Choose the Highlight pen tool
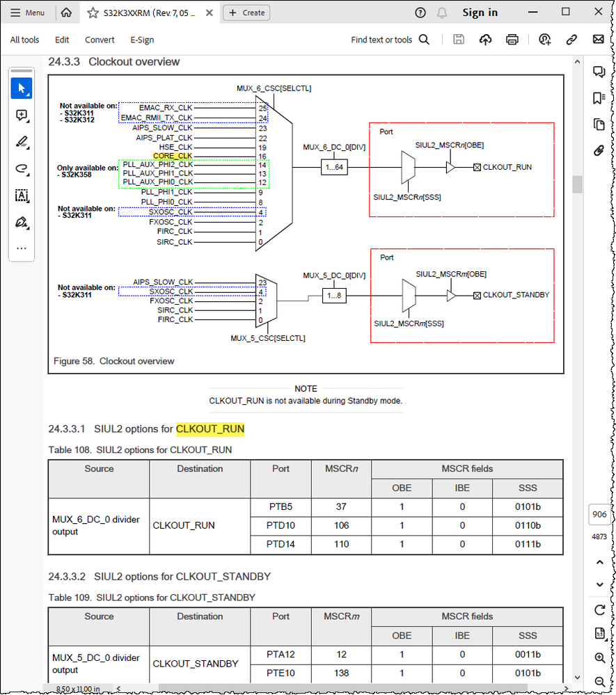This screenshot has width=616, height=695. point(22,142)
